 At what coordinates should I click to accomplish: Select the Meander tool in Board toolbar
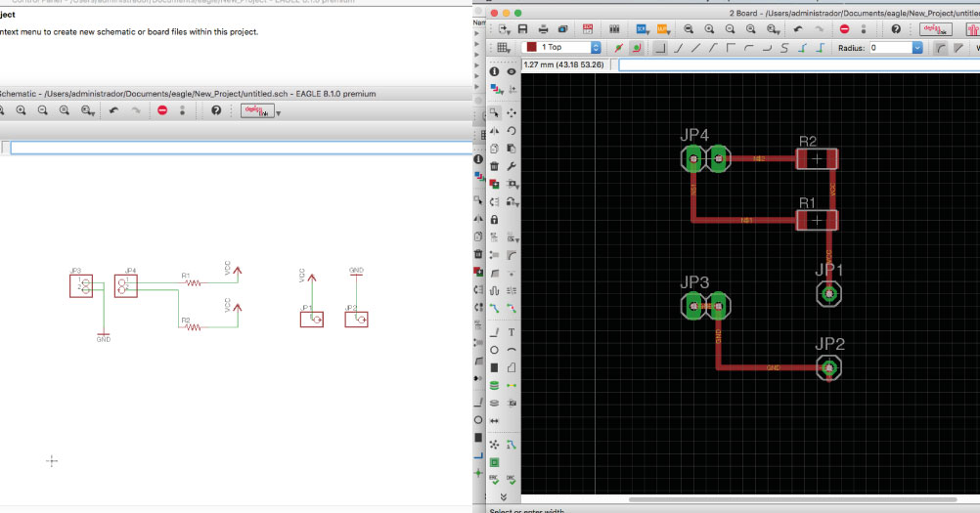pos(494,291)
